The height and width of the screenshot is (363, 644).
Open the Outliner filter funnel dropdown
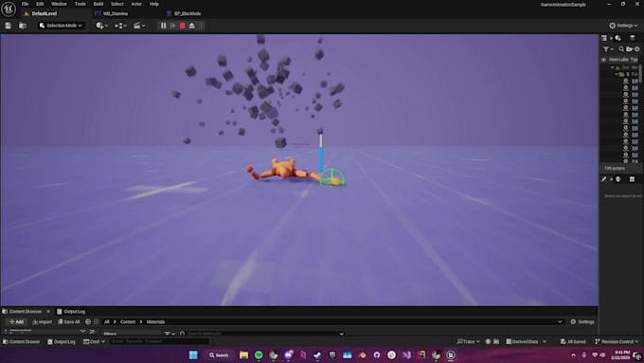(x=608, y=49)
